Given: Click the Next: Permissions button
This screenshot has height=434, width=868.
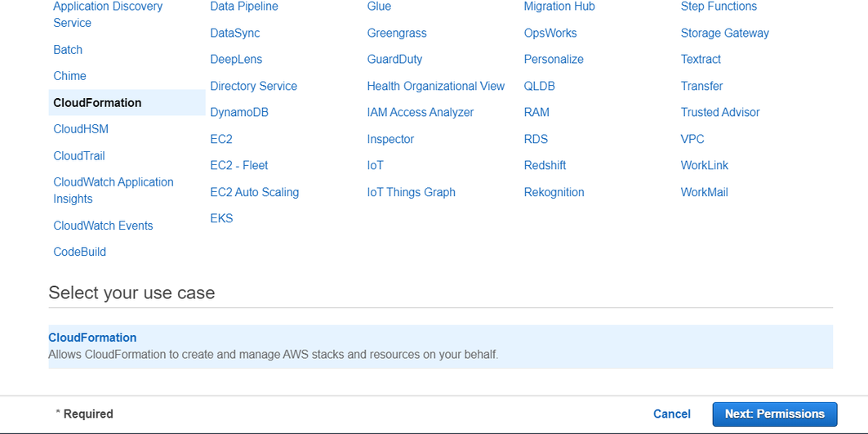Looking at the screenshot, I should click(774, 414).
